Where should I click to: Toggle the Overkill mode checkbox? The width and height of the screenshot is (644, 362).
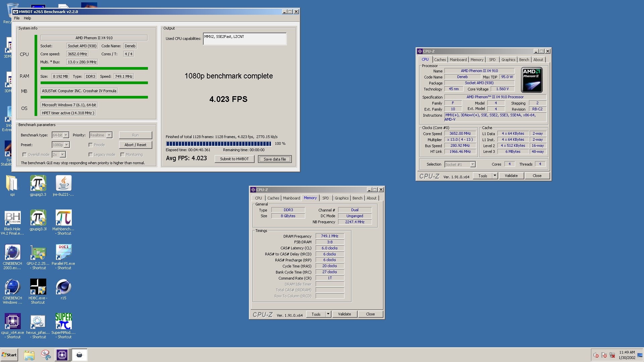click(24, 155)
